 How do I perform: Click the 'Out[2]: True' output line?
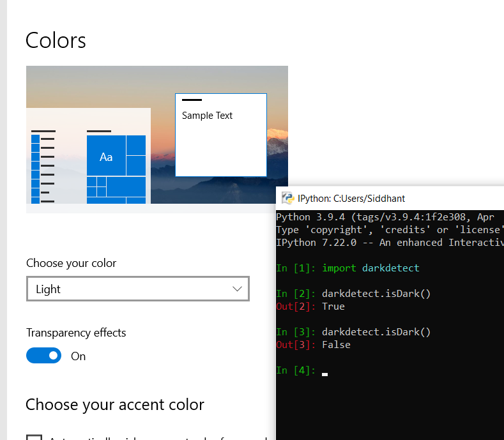[x=310, y=307]
